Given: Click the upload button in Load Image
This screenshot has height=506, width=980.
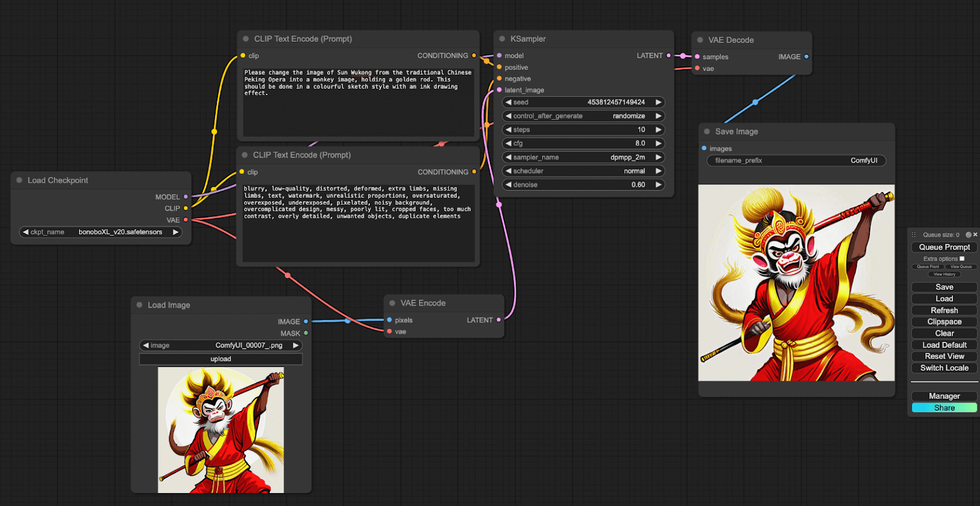Looking at the screenshot, I should click(221, 359).
